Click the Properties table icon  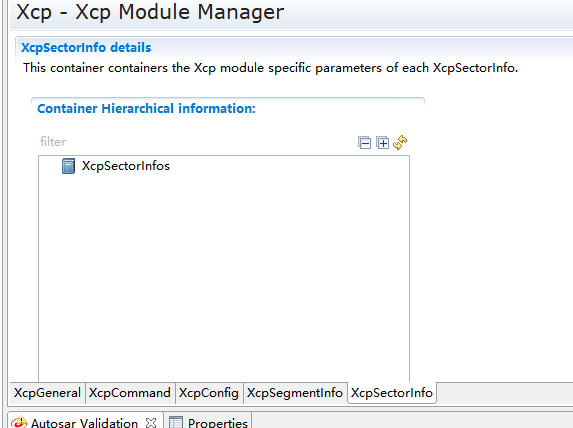tap(176, 423)
